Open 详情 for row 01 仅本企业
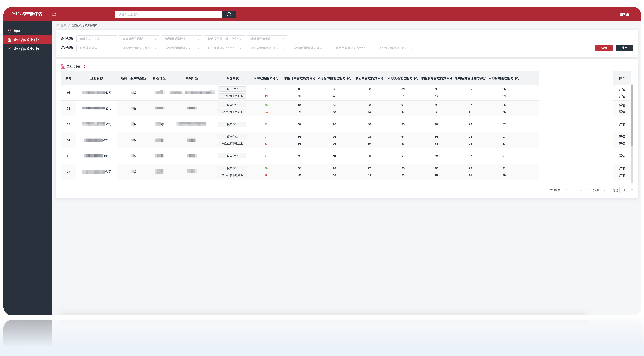The image size is (644, 356). tap(622, 89)
